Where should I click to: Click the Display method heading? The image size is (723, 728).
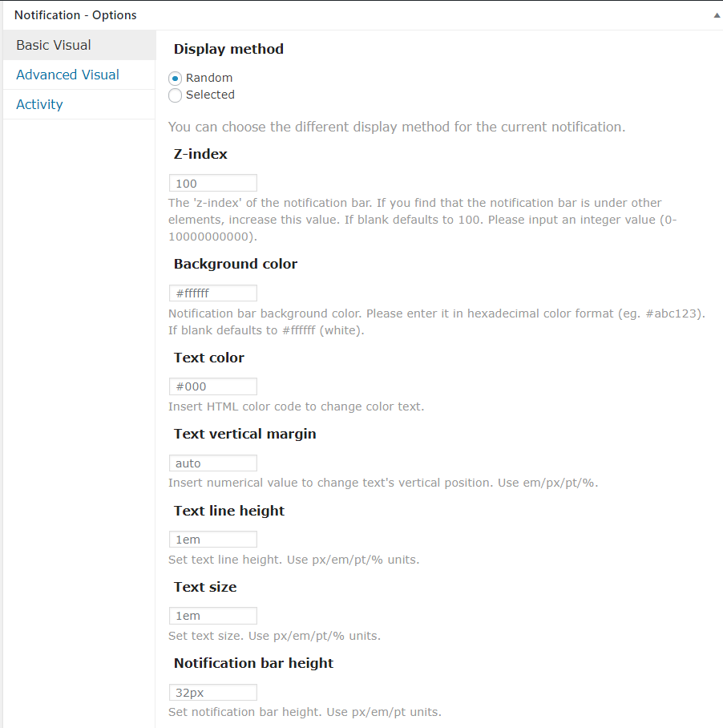click(228, 49)
